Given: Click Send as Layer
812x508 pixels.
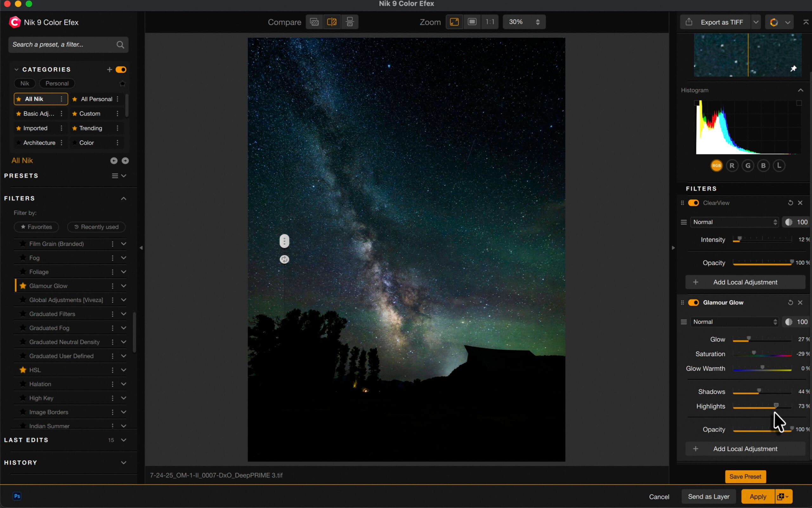Looking at the screenshot, I should click(x=709, y=497).
